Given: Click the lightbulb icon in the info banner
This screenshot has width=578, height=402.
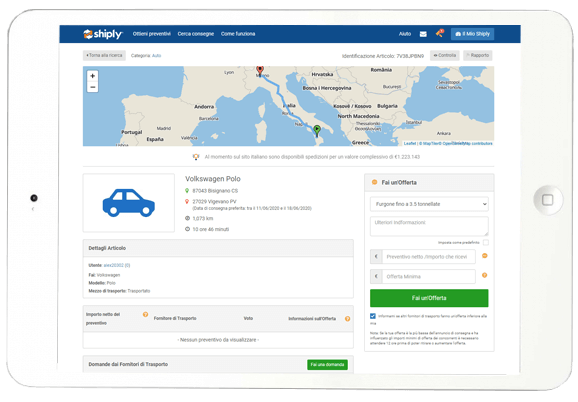Looking at the screenshot, I should 196,157.
